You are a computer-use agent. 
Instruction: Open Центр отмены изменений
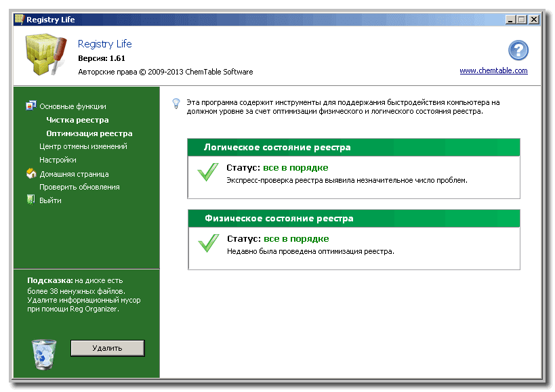pyautogui.click(x=83, y=146)
